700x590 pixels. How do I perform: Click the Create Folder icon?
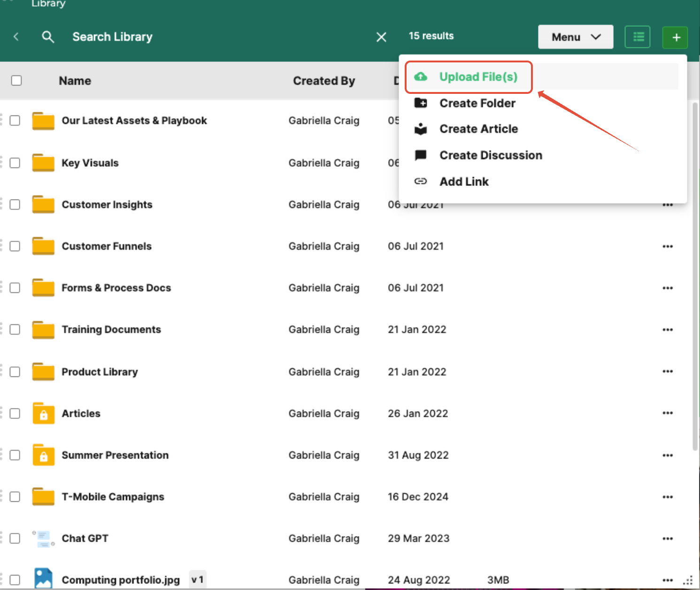coord(421,103)
